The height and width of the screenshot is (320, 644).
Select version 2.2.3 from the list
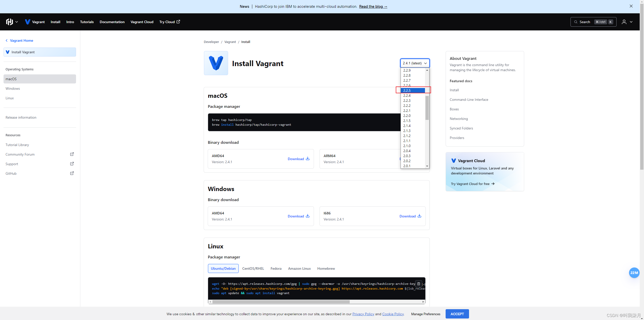click(x=413, y=101)
